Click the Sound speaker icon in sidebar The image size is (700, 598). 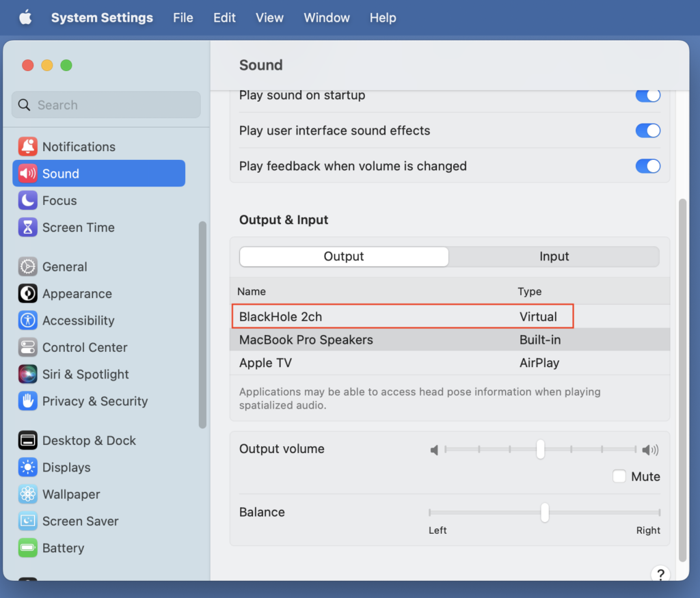tap(27, 173)
